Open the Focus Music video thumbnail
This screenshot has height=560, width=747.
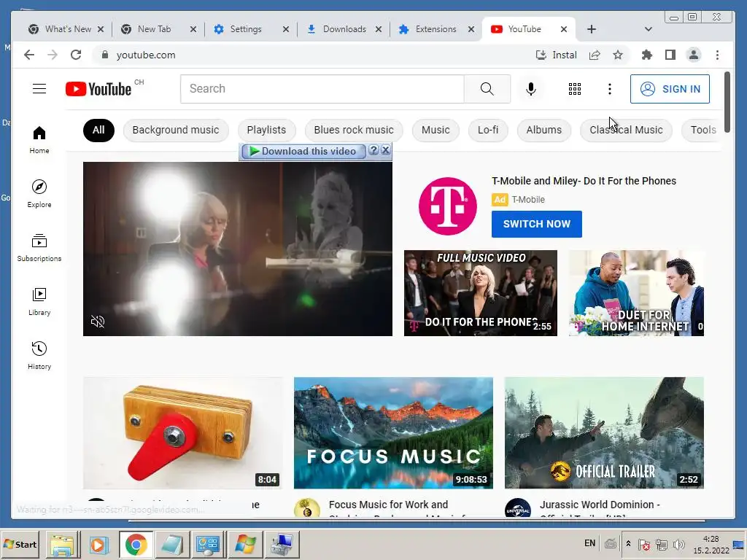click(393, 433)
